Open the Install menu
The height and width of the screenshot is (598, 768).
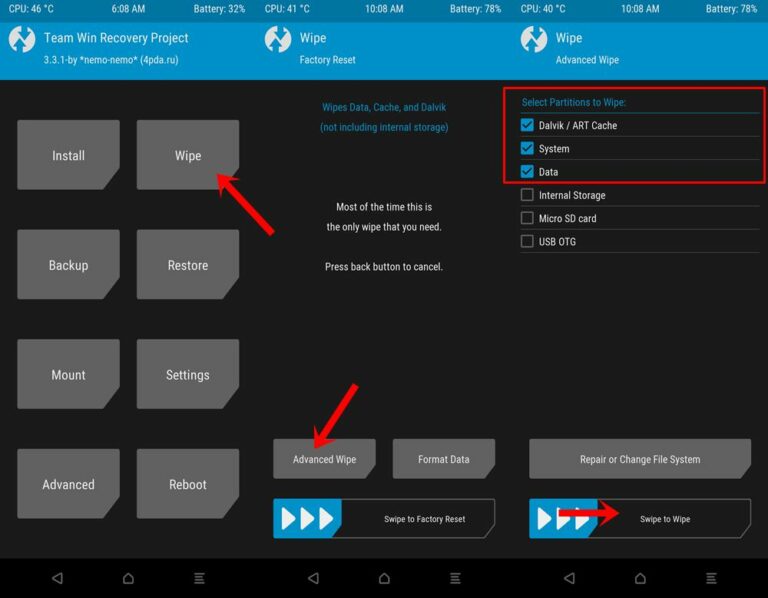point(69,155)
